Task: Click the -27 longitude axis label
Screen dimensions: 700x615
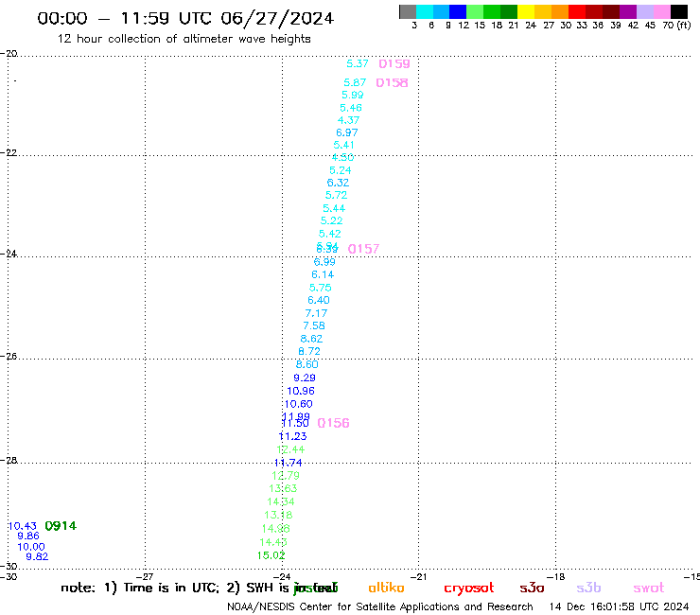Action: click(145, 576)
